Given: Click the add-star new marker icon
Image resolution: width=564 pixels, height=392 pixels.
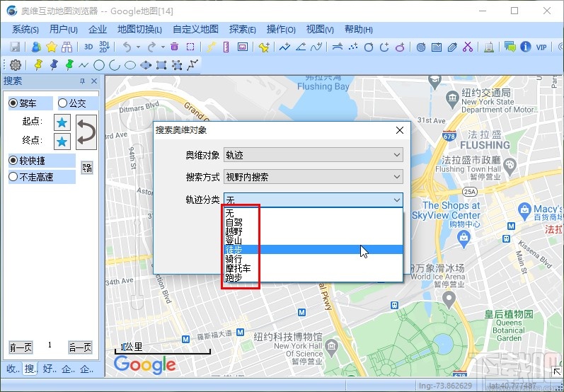Looking at the screenshot, I should point(264,47).
